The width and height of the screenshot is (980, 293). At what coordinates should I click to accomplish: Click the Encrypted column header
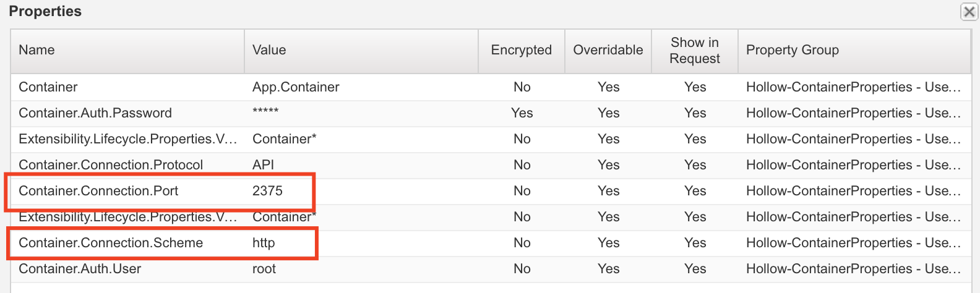coord(521,50)
